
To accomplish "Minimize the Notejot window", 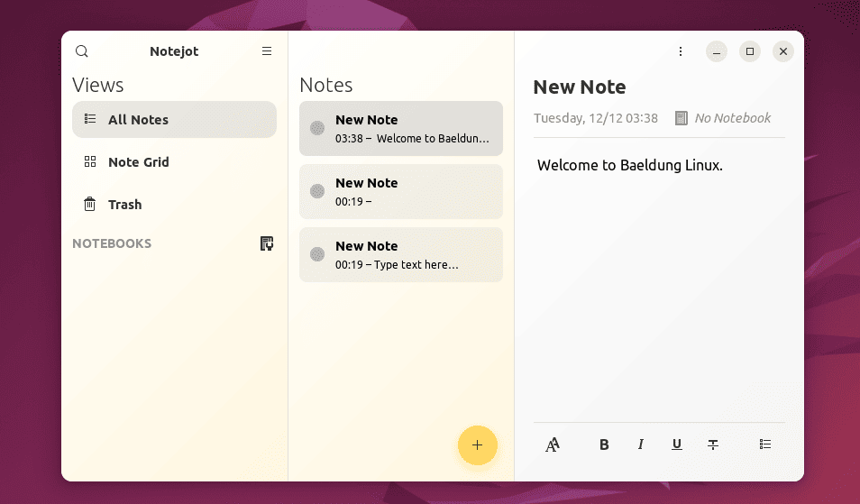I will 717,51.
